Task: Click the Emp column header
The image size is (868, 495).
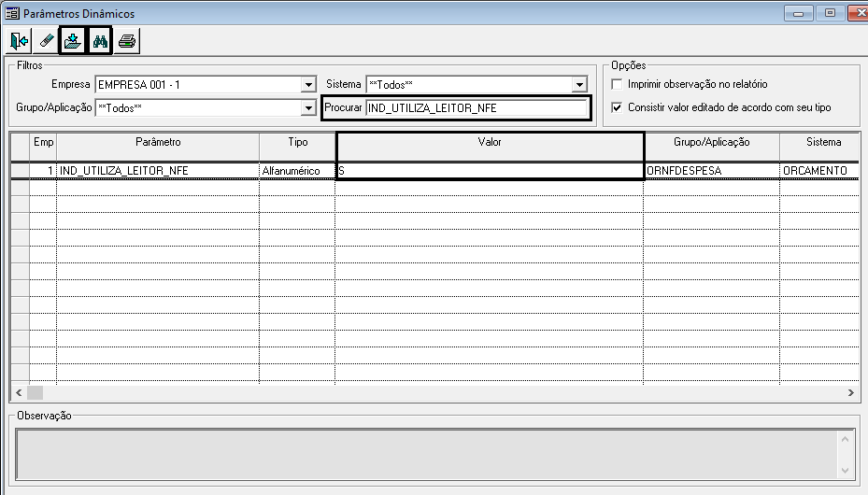Action: coord(43,148)
